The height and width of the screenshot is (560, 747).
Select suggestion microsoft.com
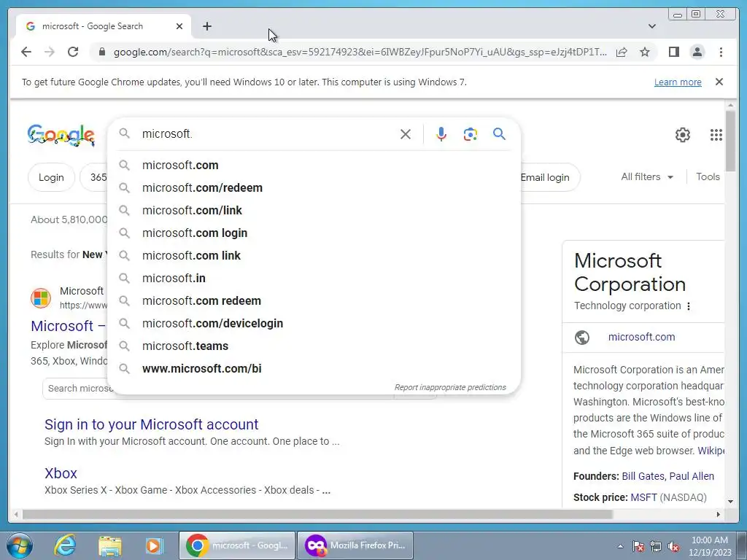click(314, 166)
